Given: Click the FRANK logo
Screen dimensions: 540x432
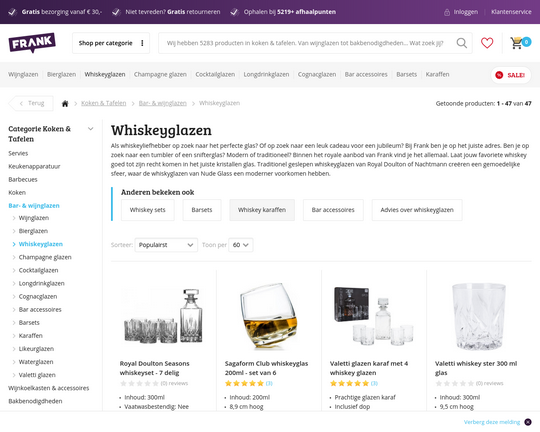Looking at the screenshot, I should [32, 42].
